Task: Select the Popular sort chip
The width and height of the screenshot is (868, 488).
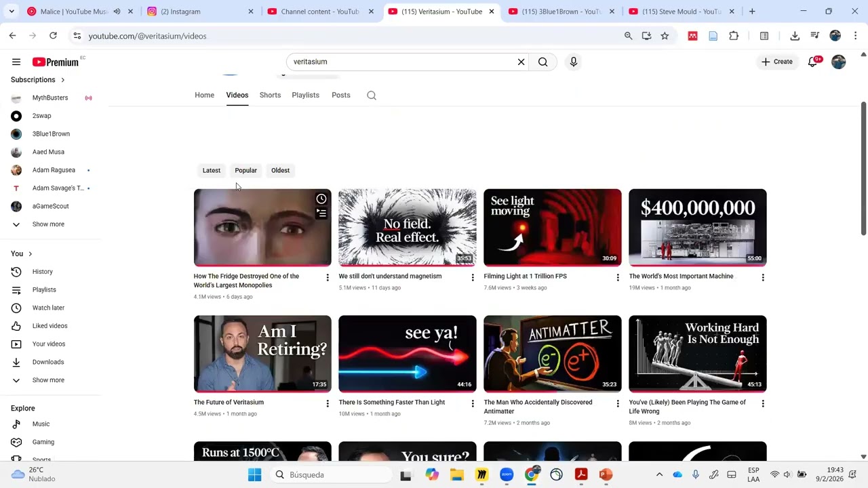Action: point(245,171)
